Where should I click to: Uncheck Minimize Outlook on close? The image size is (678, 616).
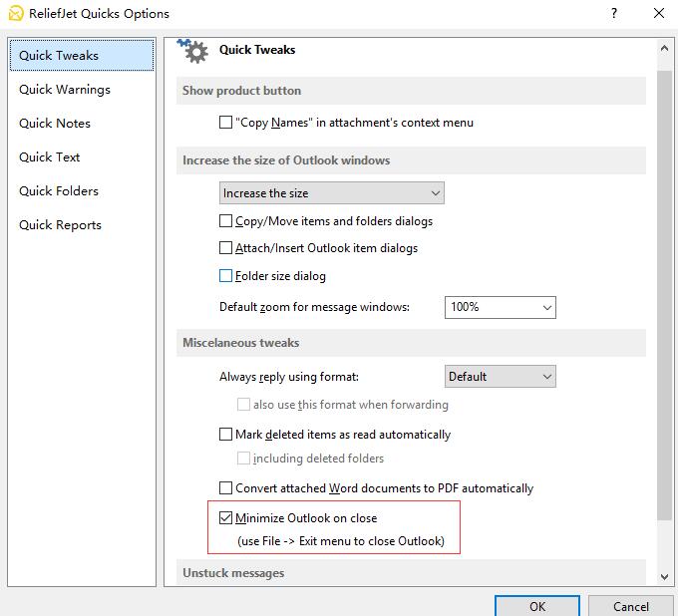pyautogui.click(x=225, y=518)
